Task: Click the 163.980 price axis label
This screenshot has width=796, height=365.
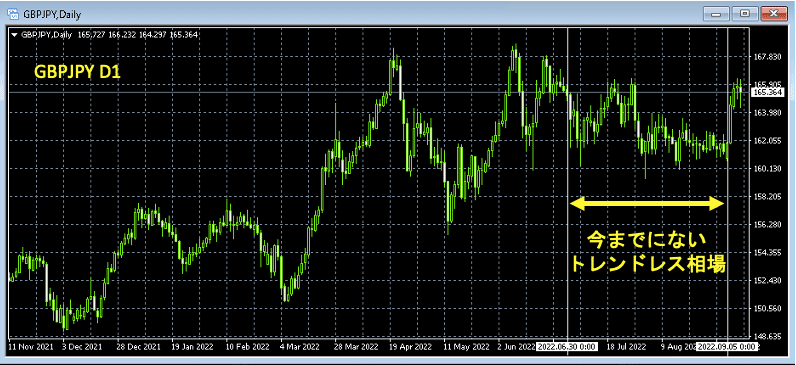Action: coord(767,113)
